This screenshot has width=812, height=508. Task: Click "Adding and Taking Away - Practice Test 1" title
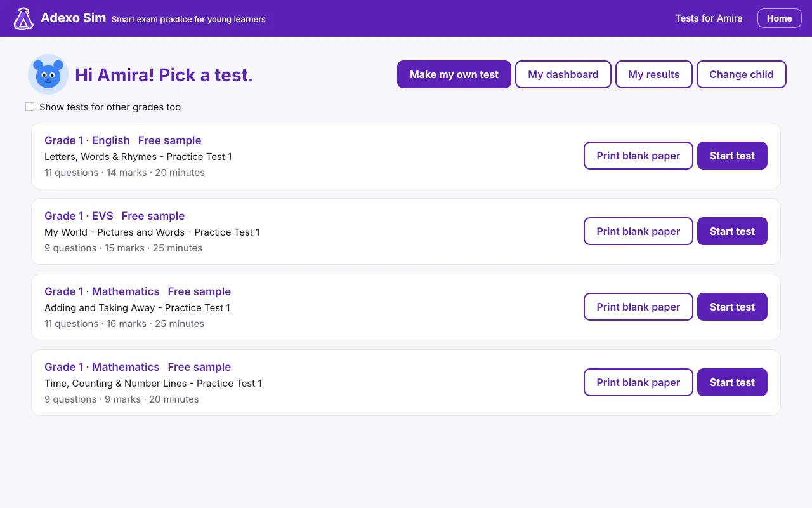point(137,307)
